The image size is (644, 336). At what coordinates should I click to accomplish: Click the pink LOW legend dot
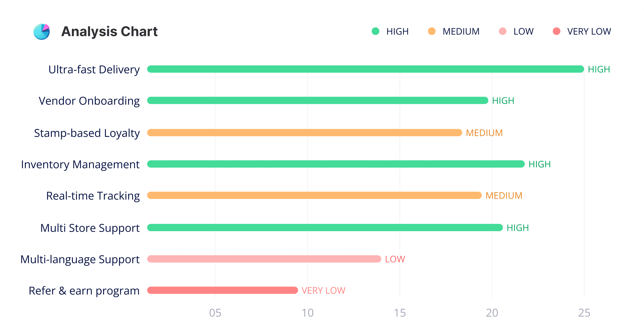pyautogui.click(x=502, y=31)
